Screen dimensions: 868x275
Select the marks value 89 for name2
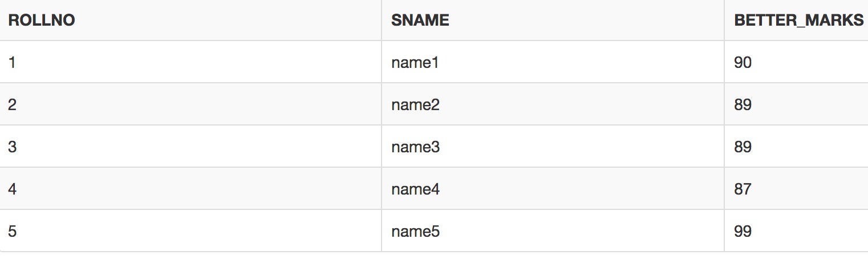click(796, 104)
